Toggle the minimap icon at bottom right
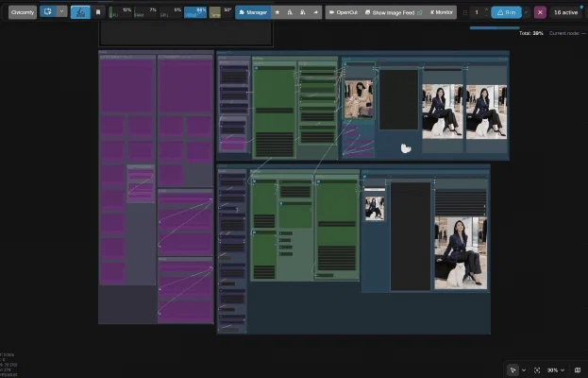 [x=578, y=370]
